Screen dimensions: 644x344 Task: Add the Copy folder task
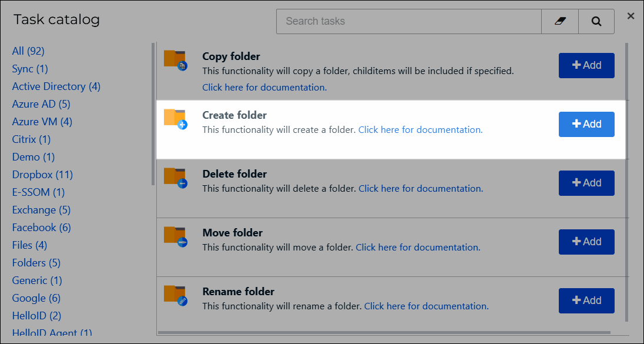586,65
